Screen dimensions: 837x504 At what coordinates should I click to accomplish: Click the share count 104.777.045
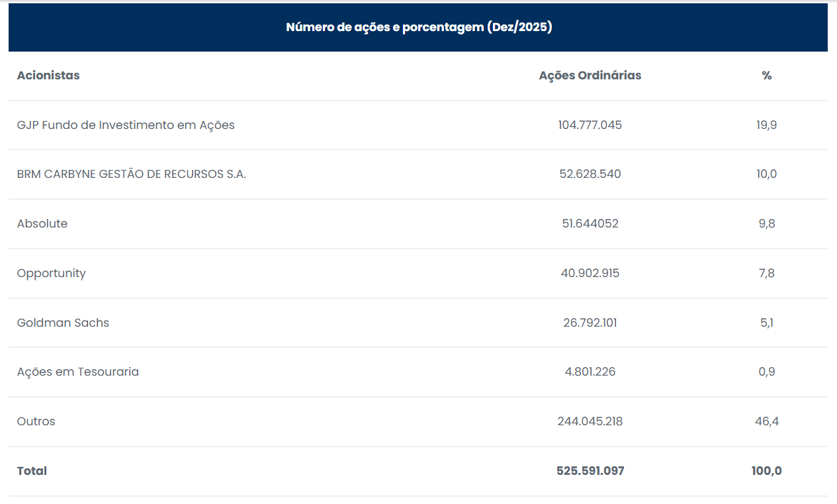pyautogui.click(x=590, y=125)
